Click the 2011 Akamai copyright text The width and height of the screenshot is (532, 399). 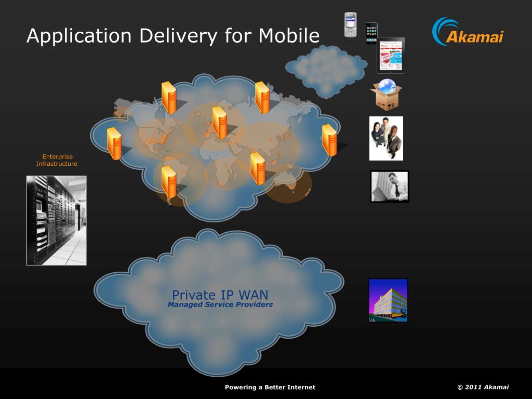483,387
